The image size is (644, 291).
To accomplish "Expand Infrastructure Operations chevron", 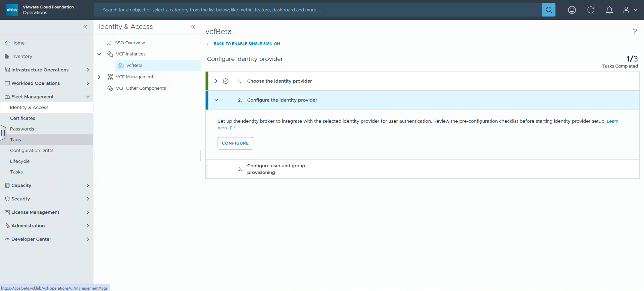I will tap(88, 70).
